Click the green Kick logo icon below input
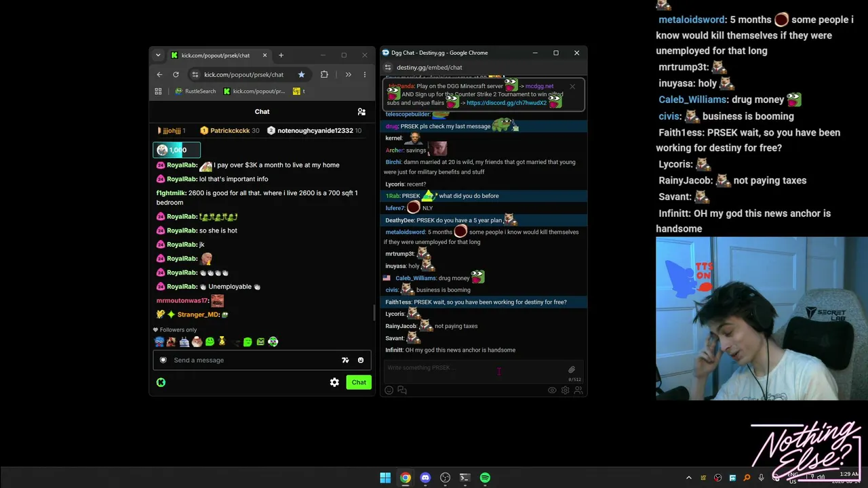This screenshot has height=488, width=868. [x=161, y=382]
